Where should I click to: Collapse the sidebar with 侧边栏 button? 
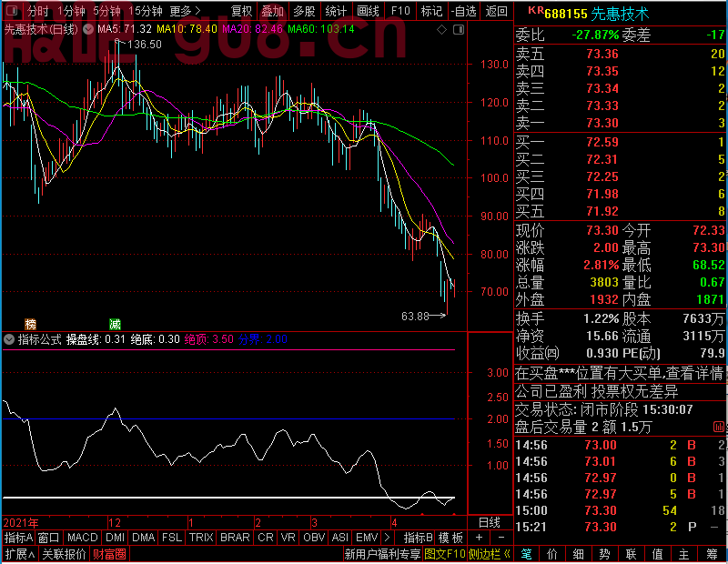pyautogui.click(x=490, y=554)
